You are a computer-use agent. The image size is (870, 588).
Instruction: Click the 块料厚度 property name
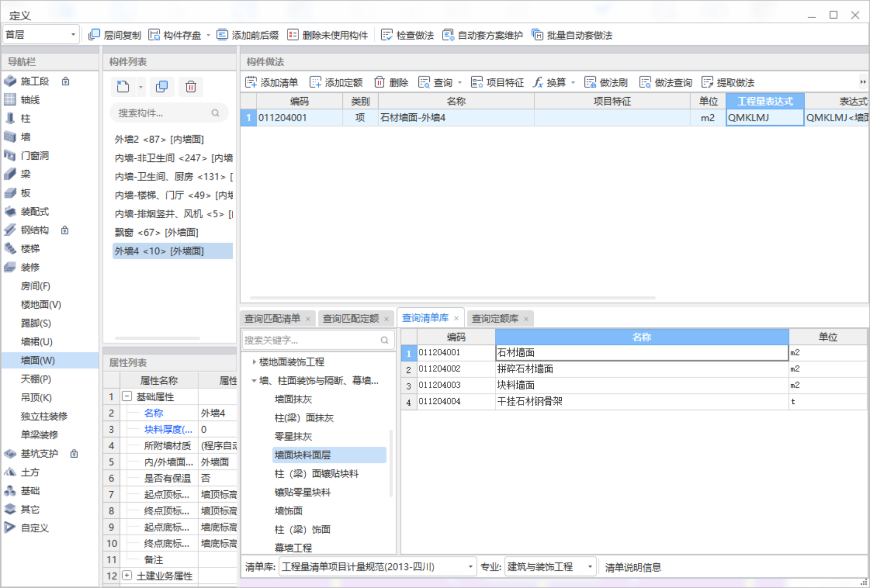[168, 429]
